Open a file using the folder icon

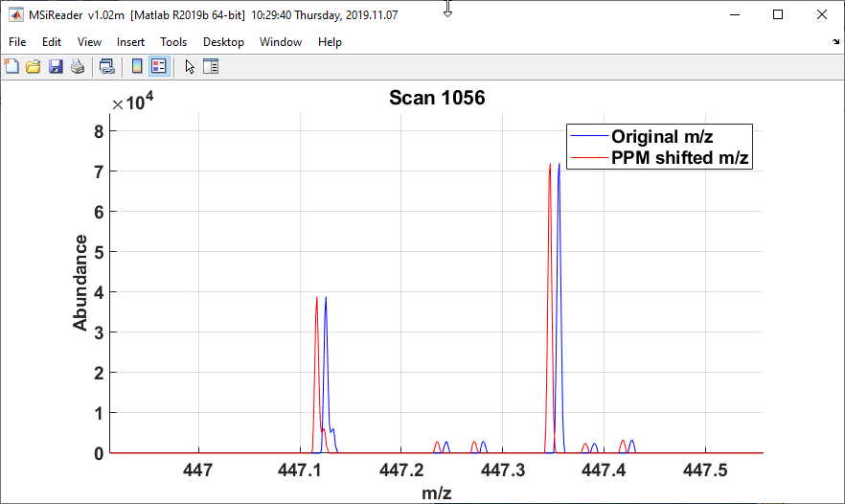pyautogui.click(x=34, y=67)
